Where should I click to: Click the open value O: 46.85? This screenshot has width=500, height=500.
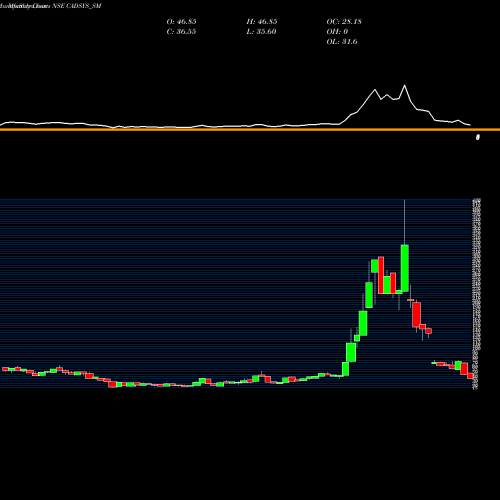[x=181, y=22]
